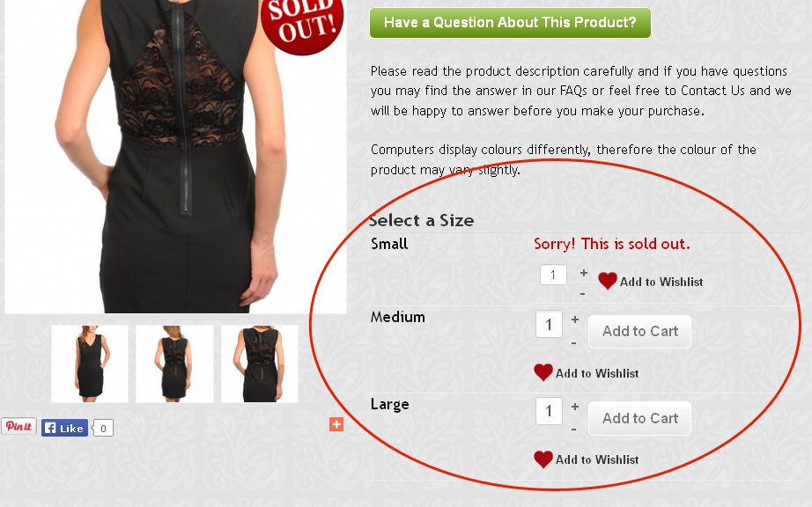
Task: Increase Small size quantity with plus
Action: [x=584, y=273]
